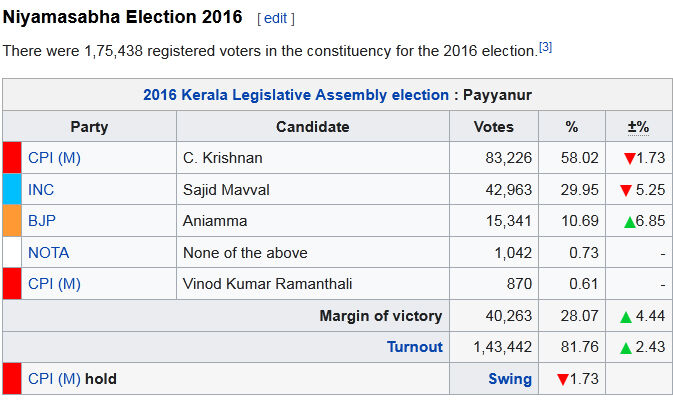Click the CPI (M) link in the hold row
The width and height of the screenshot is (673, 408).
pos(54,379)
